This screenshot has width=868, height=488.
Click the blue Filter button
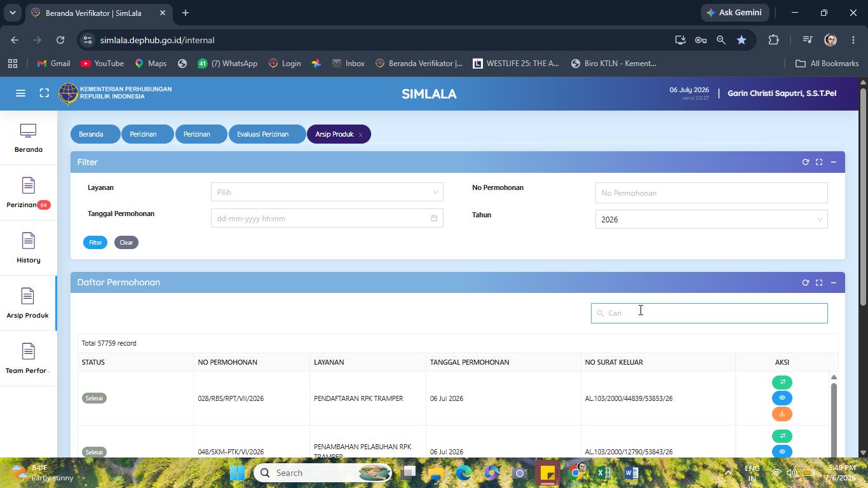[x=95, y=242]
